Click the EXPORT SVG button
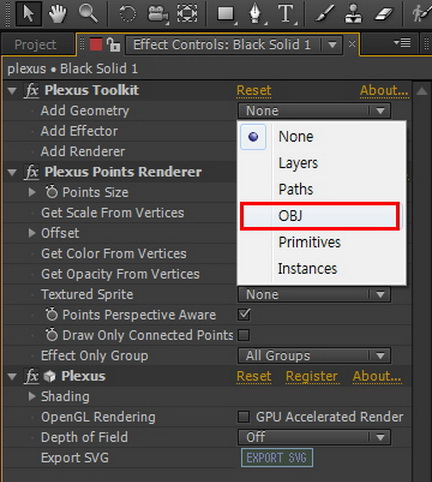Image resolution: width=432 pixels, height=482 pixels. click(x=277, y=458)
